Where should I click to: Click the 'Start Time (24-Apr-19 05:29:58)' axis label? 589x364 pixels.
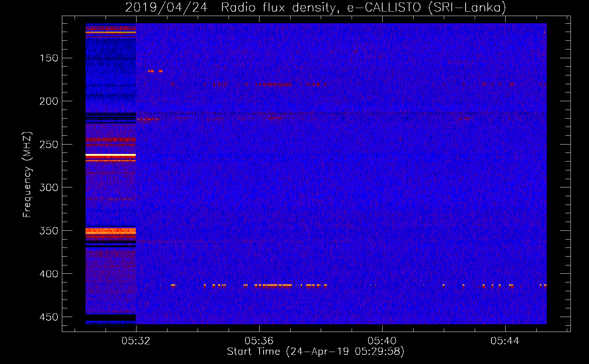[316, 352]
